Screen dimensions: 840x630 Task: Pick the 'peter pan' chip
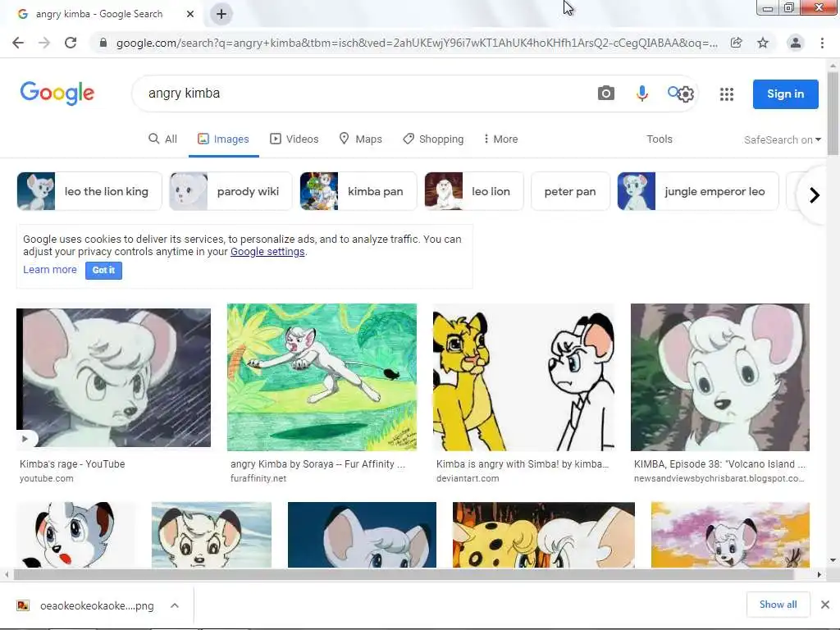pos(570,191)
